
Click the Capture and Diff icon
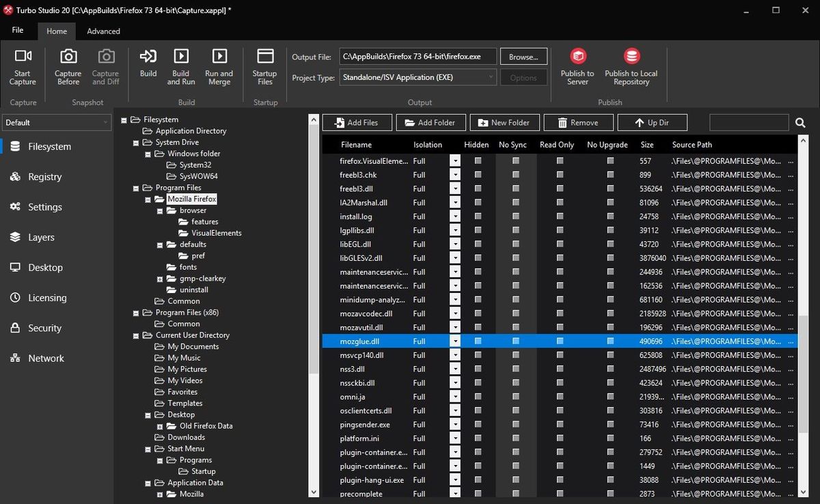tap(105, 61)
